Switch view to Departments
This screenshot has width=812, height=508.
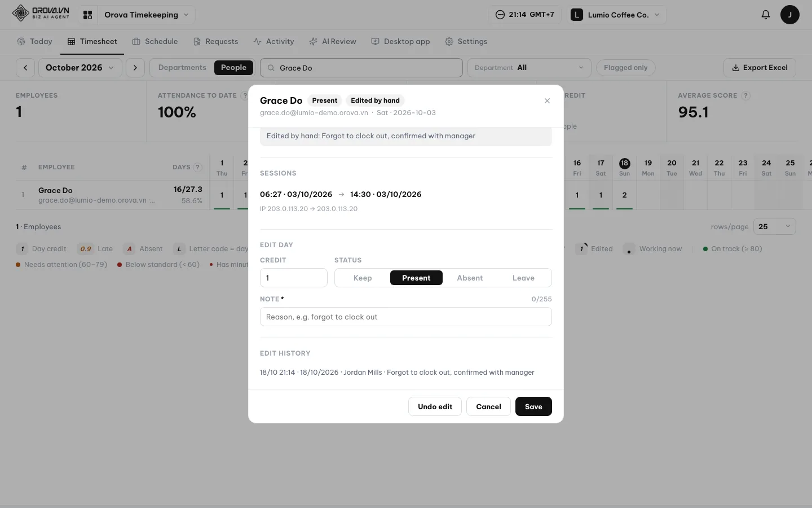(182, 68)
